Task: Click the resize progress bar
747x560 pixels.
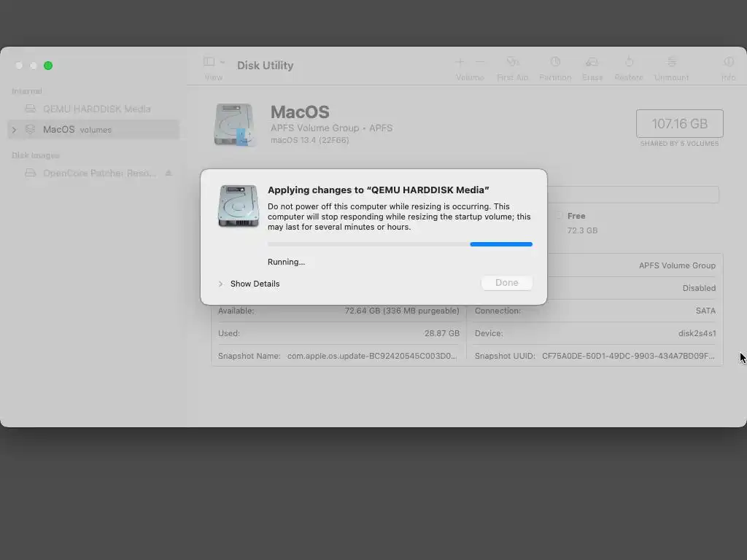Action: tap(400, 244)
